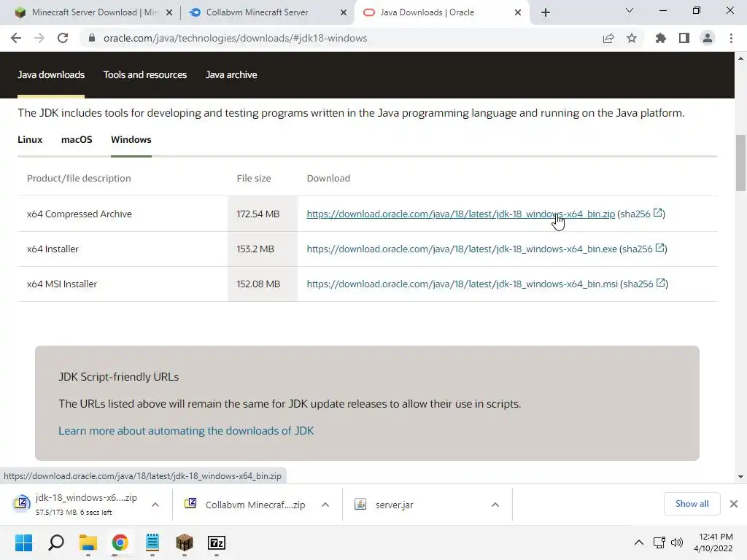Download the jdk-18 windows x64 exe link
This screenshot has width=747, height=560.
(x=462, y=249)
